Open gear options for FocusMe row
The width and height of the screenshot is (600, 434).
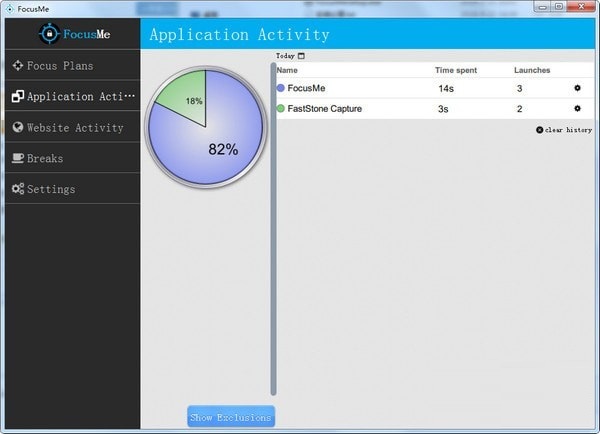point(577,88)
